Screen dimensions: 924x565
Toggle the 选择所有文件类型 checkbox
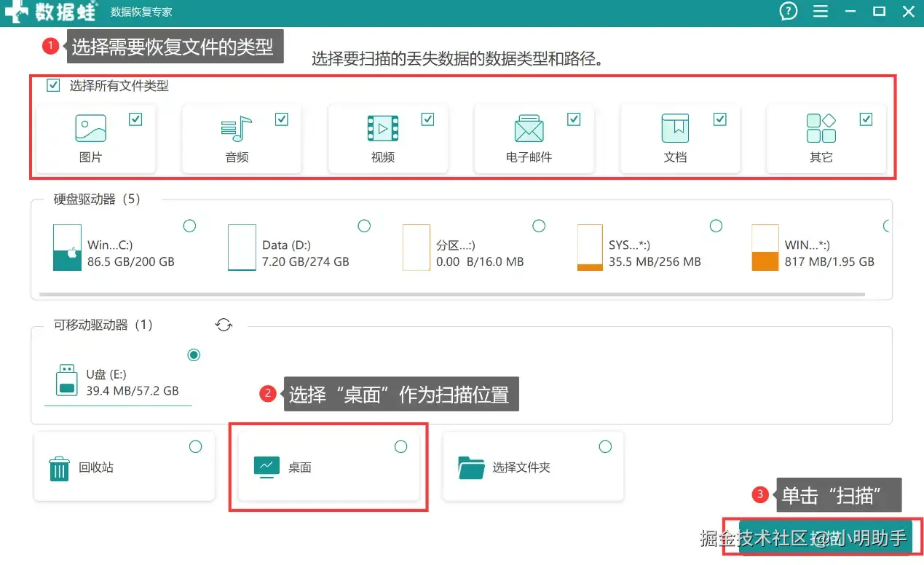[x=52, y=85]
